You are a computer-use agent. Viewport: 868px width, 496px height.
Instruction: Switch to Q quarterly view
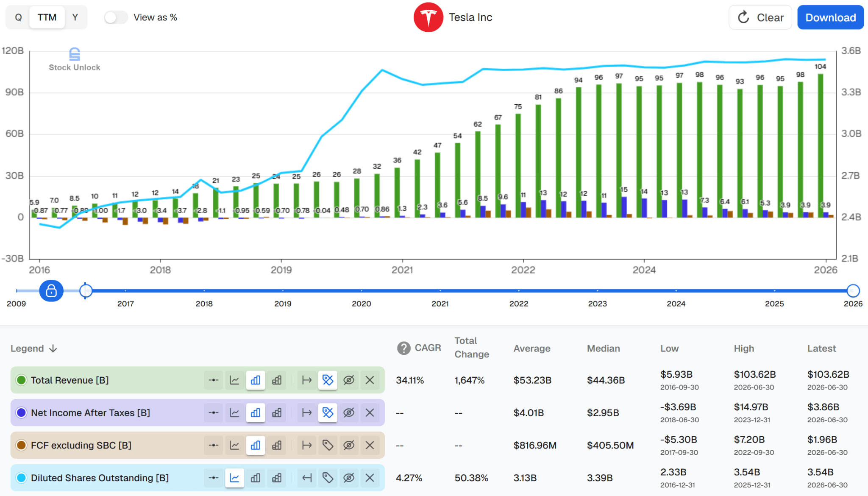(18, 17)
